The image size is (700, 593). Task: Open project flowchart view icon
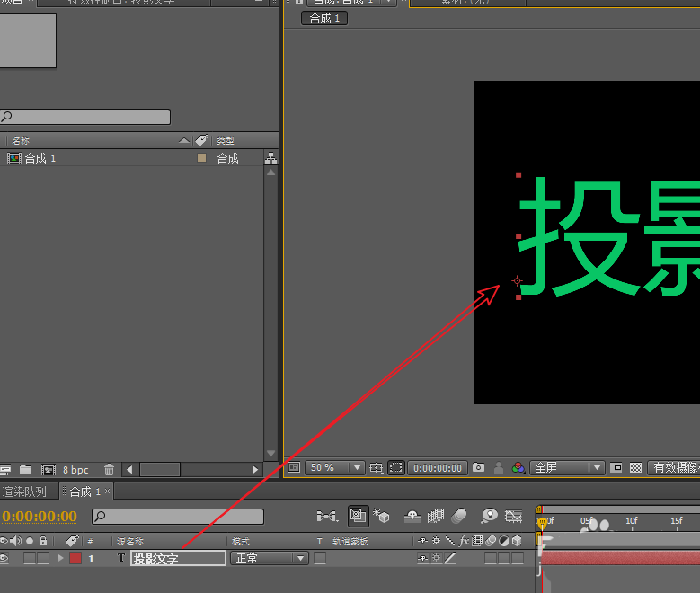[x=270, y=158]
